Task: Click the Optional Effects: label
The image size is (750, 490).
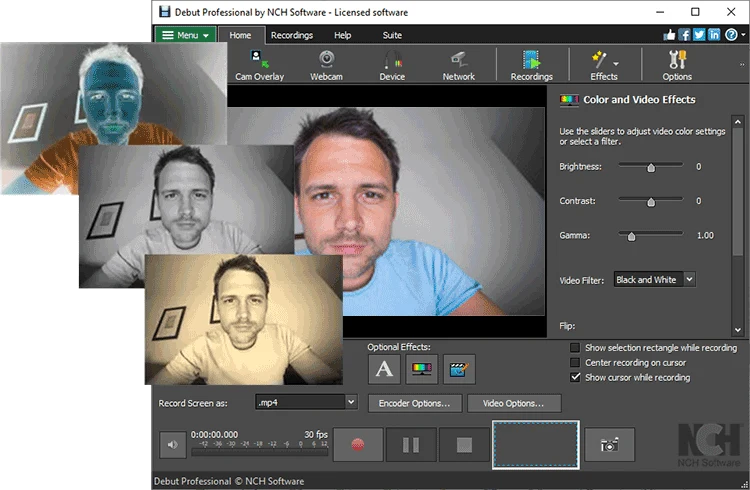Action: click(x=399, y=347)
